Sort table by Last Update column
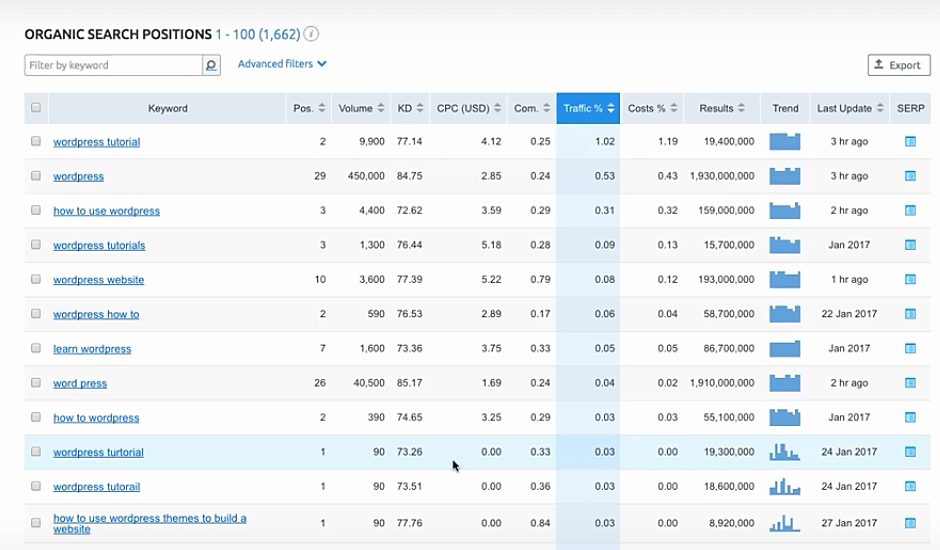Viewport: 940px width, 550px height. coord(849,108)
